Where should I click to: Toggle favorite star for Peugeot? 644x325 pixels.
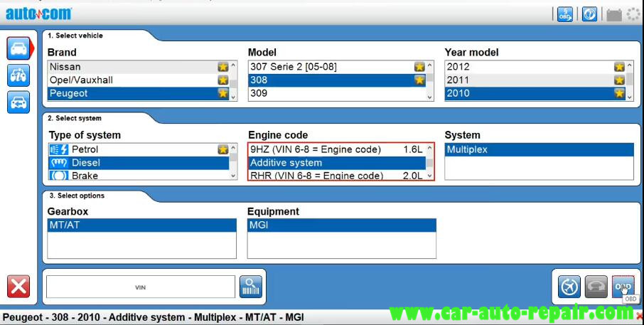pos(223,93)
